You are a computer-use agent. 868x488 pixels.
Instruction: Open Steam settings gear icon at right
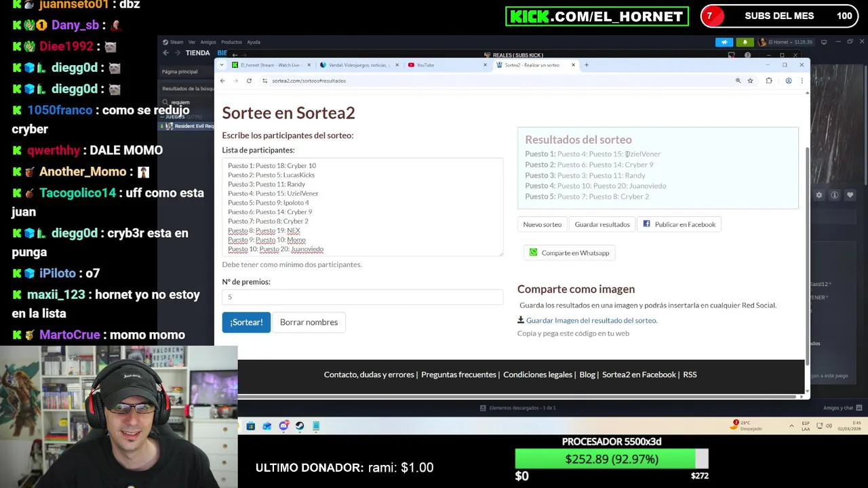[x=819, y=195]
